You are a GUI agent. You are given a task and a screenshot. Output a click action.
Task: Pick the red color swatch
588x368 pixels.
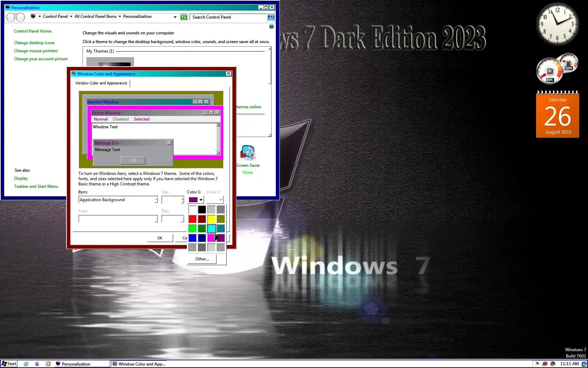[x=192, y=219]
